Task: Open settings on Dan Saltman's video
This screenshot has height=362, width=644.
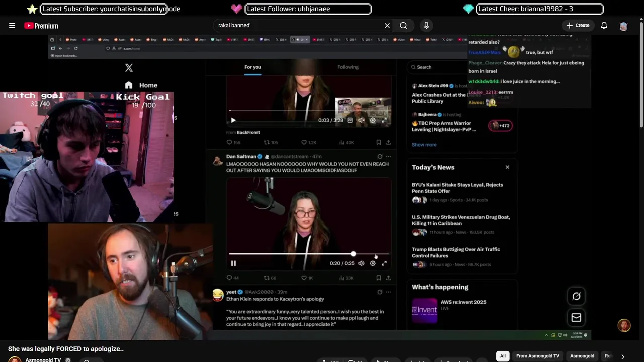Action: click(x=373, y=263)
